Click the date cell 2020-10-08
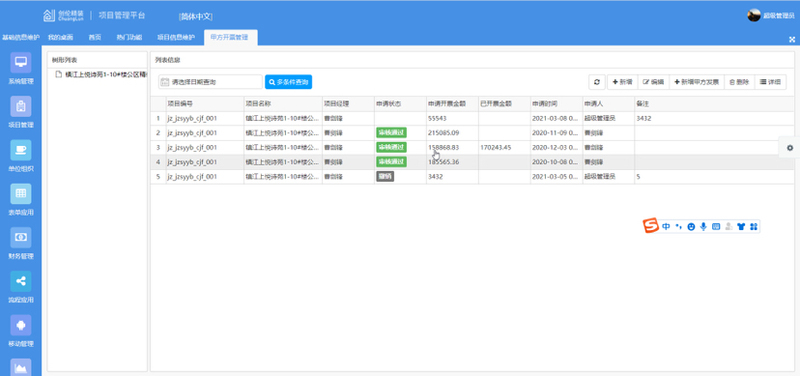The image size is (800, 376). (556, 162)
